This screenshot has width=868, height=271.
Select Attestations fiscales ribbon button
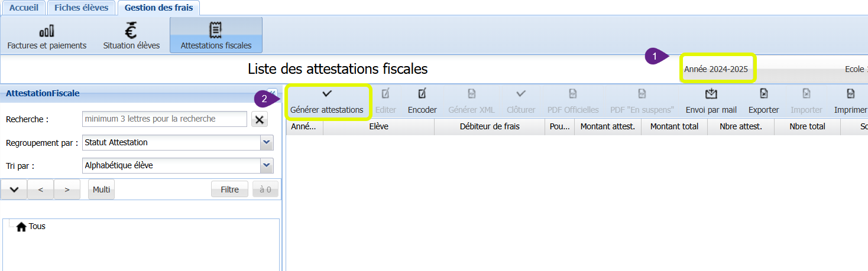[x=216, y=37]
